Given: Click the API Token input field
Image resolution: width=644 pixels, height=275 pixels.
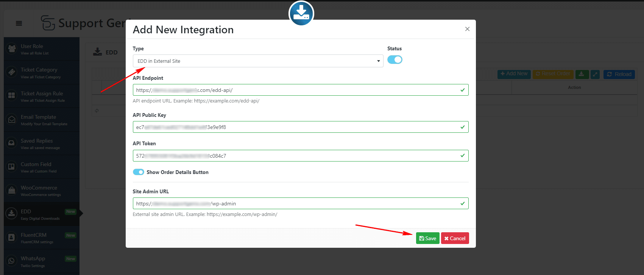Looking at the screenshot, I should coord(301,156).
